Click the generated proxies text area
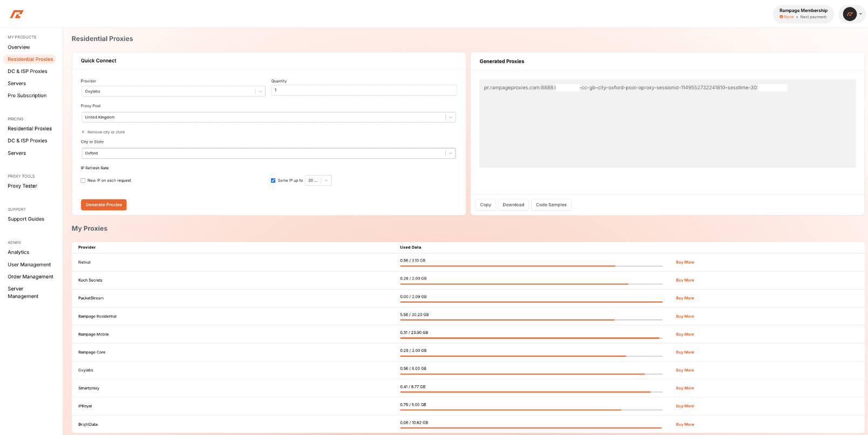Screen dimensions: 868x435 tap(667, 123)
